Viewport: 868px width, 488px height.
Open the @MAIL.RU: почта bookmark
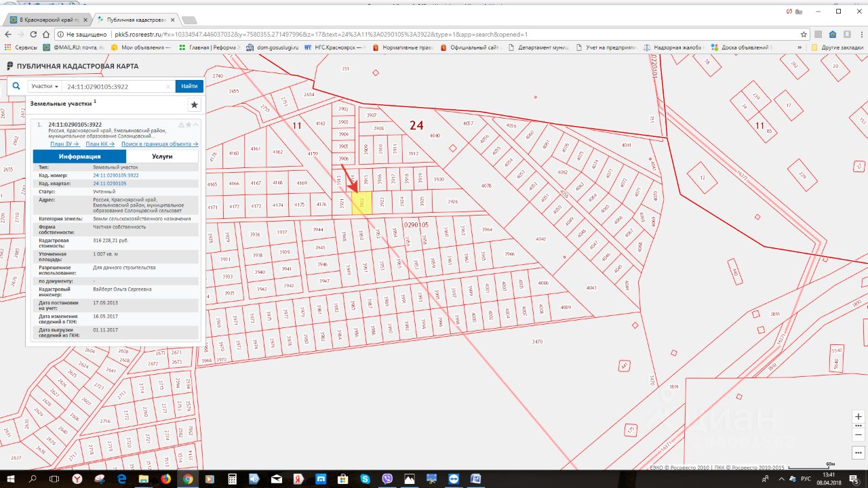pyautogui.click(x=73, y=47)
